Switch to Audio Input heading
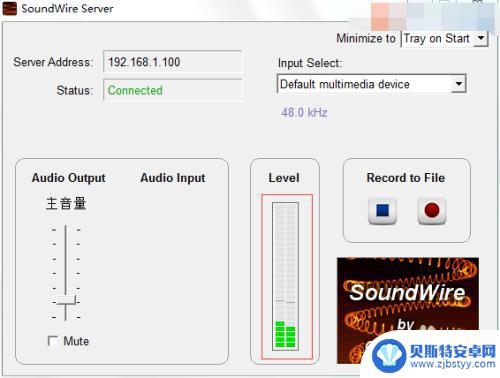This screenshot has width=500, height=378. click(x=173, y=178)
